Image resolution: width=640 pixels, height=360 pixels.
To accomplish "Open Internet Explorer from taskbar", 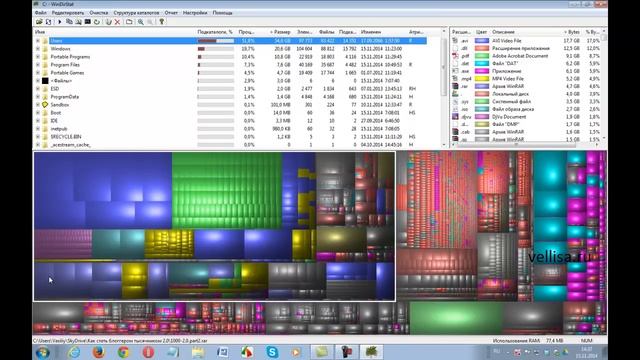I will coord(74,352).
